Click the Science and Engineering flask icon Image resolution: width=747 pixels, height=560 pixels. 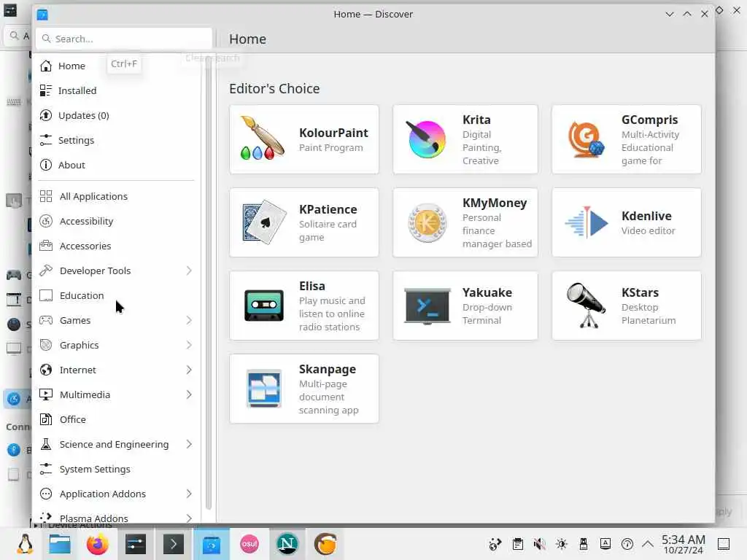46,444
